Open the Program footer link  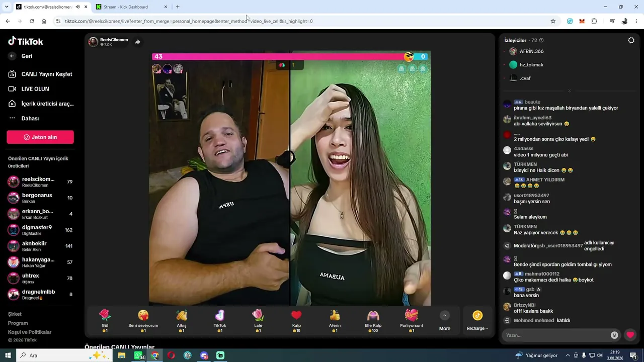click(x=18, y=323)
